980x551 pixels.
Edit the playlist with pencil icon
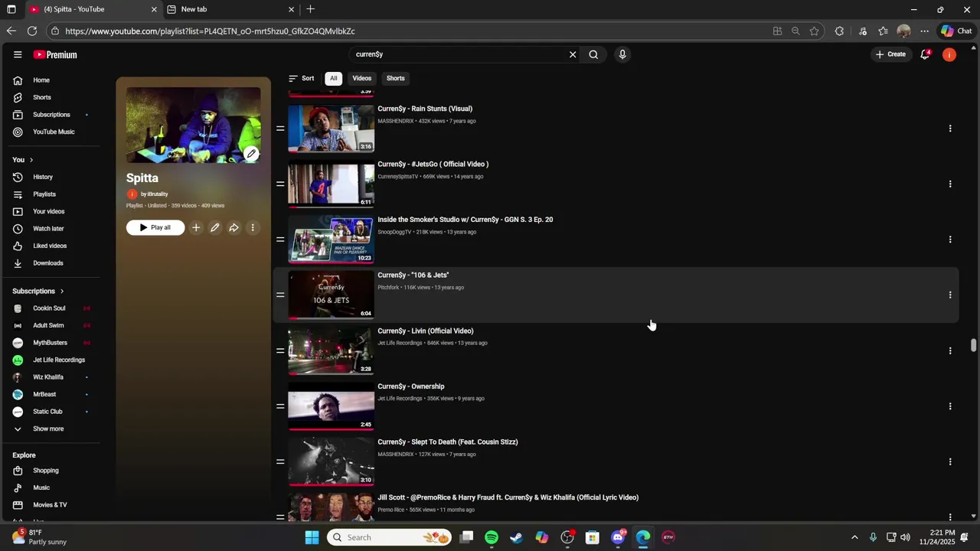(215, 227)
